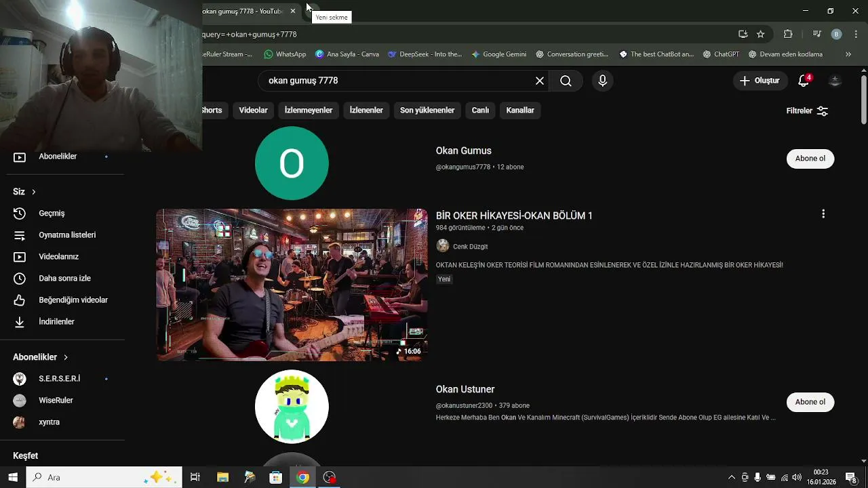Open Task View on the taskbar
The image size is (868, 488).
(195, 477)
